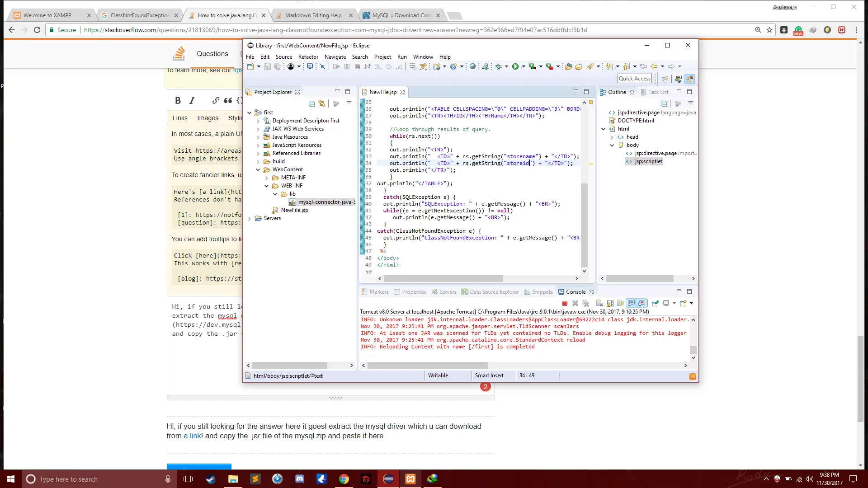Open Eclipse from Windows taskbar
The image size is (868, 488).
(x=388, y=479)
